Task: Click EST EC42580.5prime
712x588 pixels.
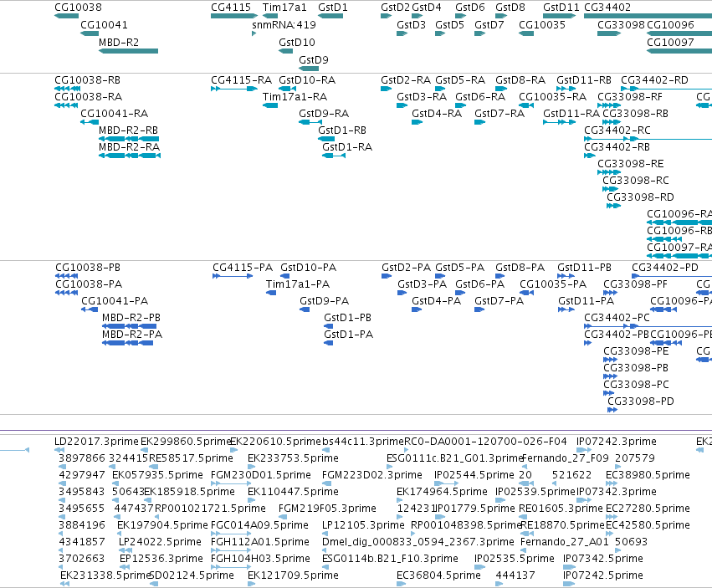Action: (648, 525)
